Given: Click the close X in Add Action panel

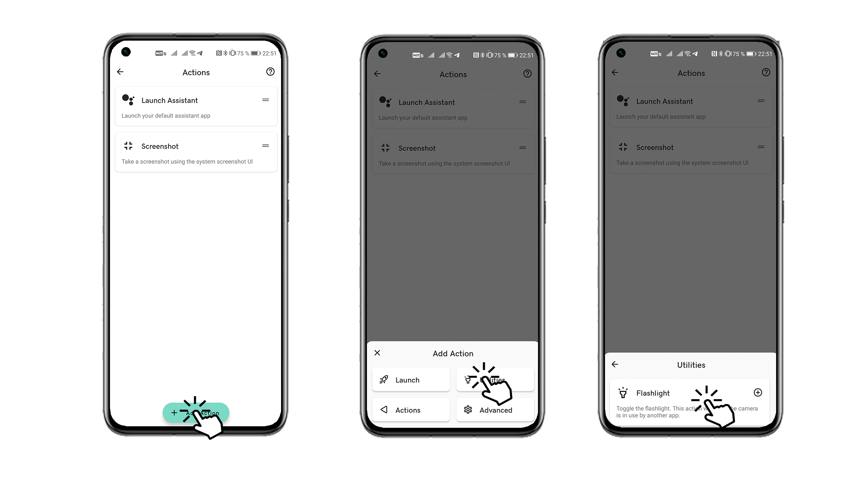Looking at the screenshot, I should pyautogui.click(x=377, y=352).
